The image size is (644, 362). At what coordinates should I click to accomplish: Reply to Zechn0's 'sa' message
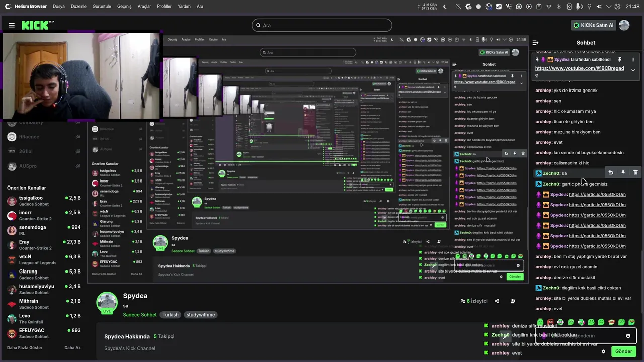tap(611, 172)
